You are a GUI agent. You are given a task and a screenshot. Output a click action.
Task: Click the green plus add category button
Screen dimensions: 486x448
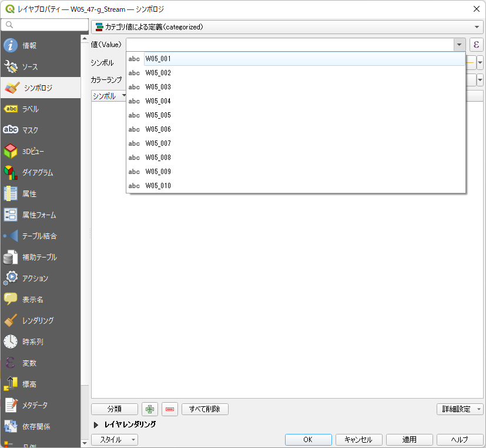(x=150, y=409)
